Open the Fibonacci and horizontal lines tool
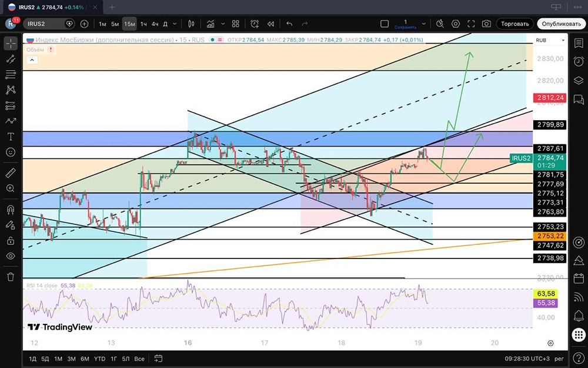Image resolution: width=588 pixels, height=368 pixels. 11,74
